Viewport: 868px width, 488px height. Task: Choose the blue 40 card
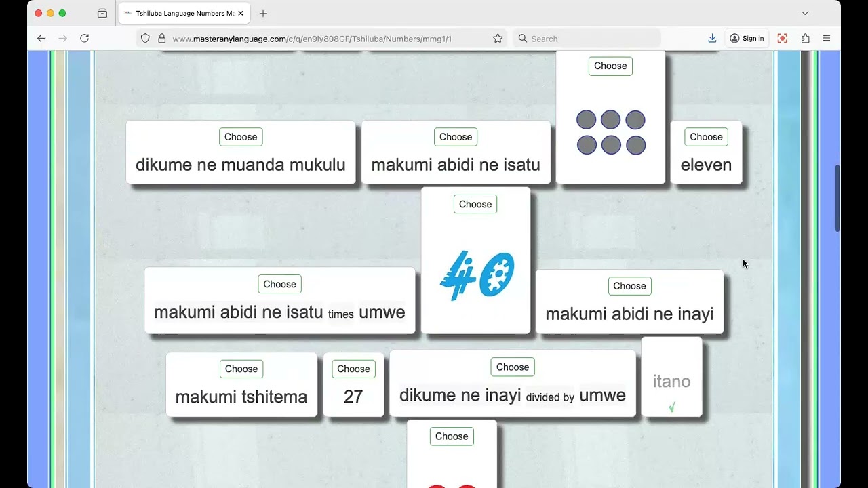point(475,204)
